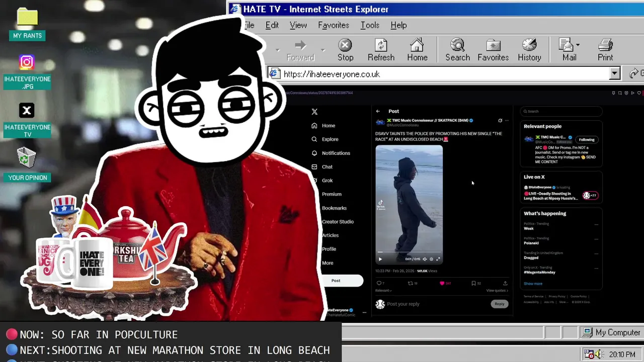Play the beach video

click(380, 259)
